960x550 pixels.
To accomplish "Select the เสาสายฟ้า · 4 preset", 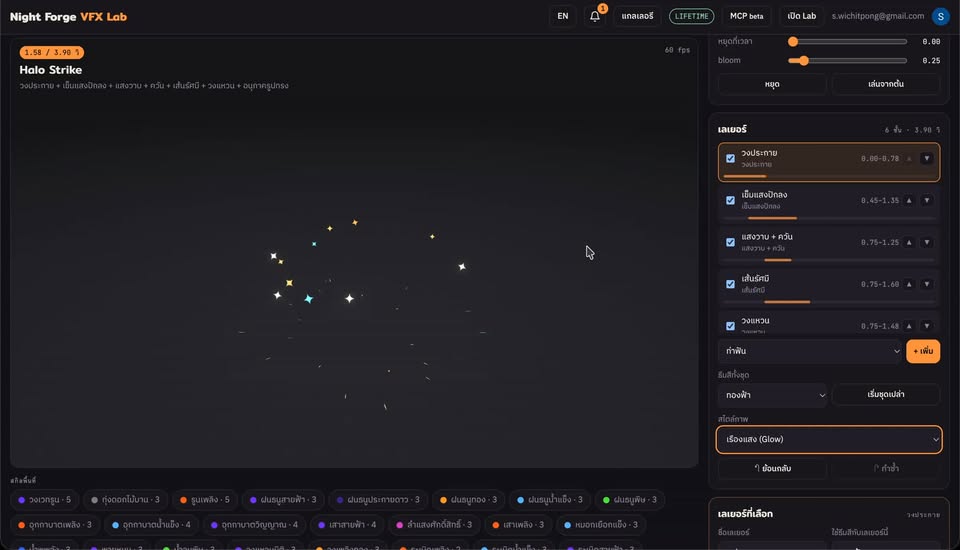I will tap(347, 525).
